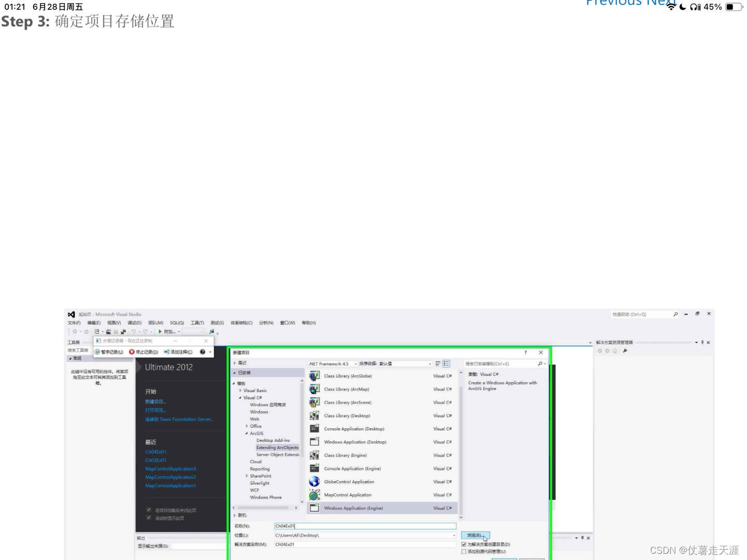This screenshot has height=560, width=747.
Task: Expand the SharePoint tree node
Action: [247, 476]
